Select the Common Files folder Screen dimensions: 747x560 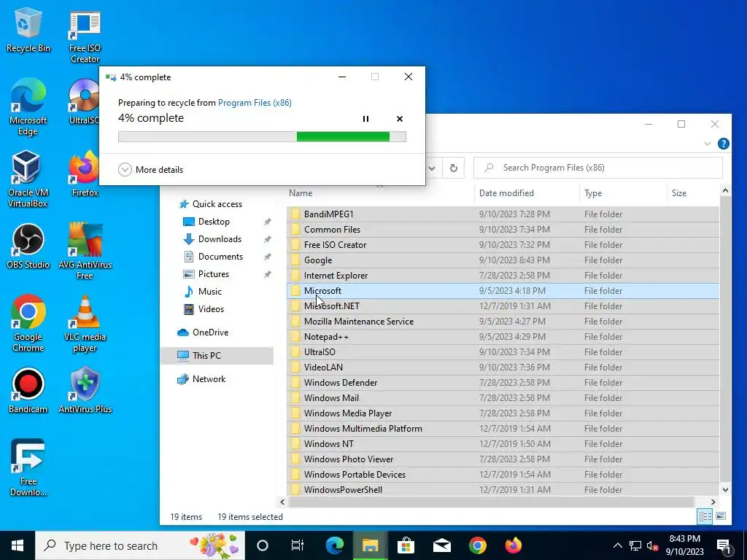pyautogui.click(x=503, y=230)
